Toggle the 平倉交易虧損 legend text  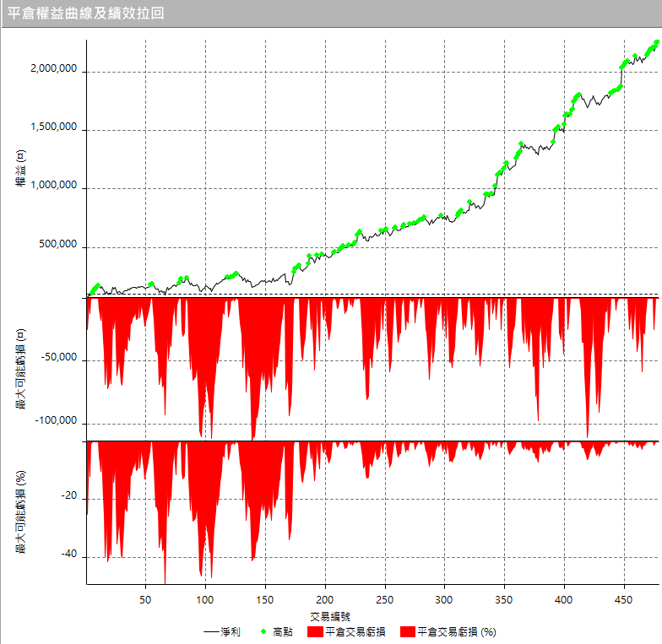tap(355, 631)
